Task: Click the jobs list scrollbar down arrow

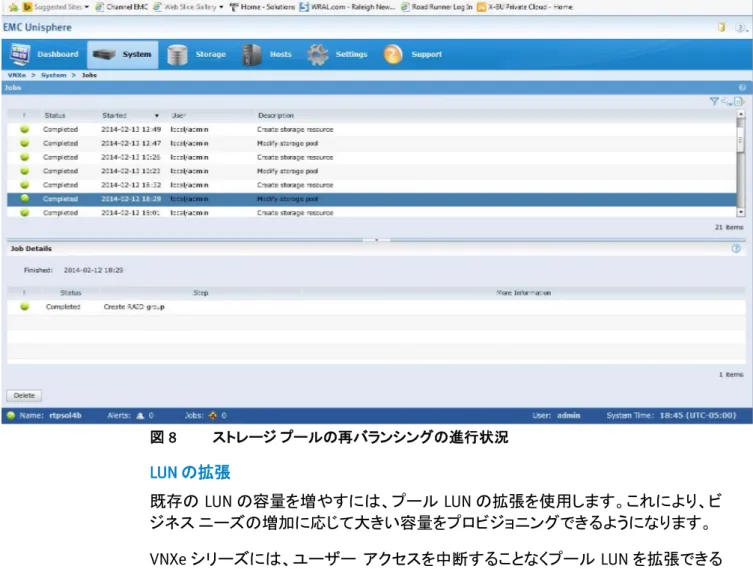Action: pos(741,212)
